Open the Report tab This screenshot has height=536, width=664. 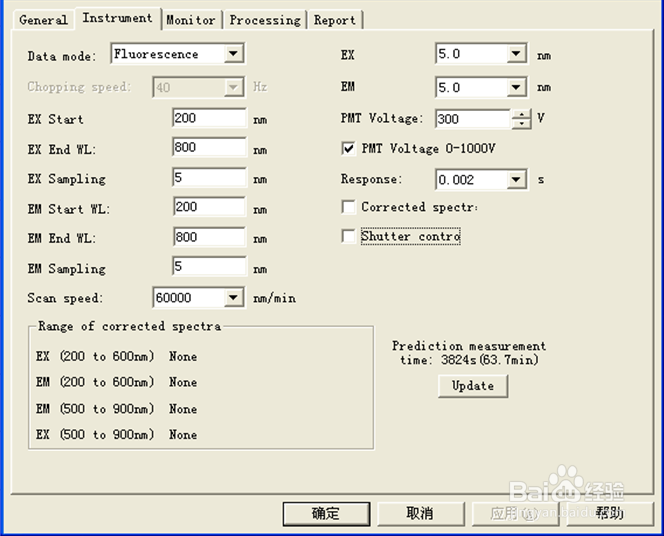click(335, 20)
